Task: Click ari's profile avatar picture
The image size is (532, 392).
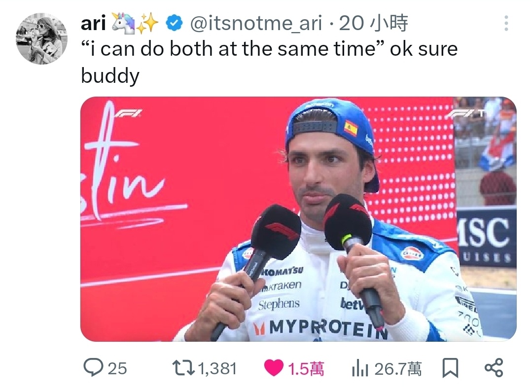Action: tap(42, 38)
